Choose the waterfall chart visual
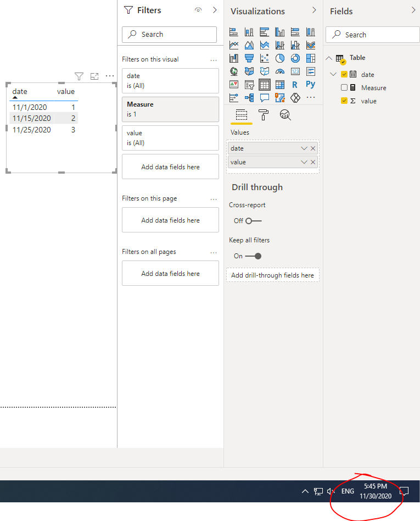 (234, 58)
